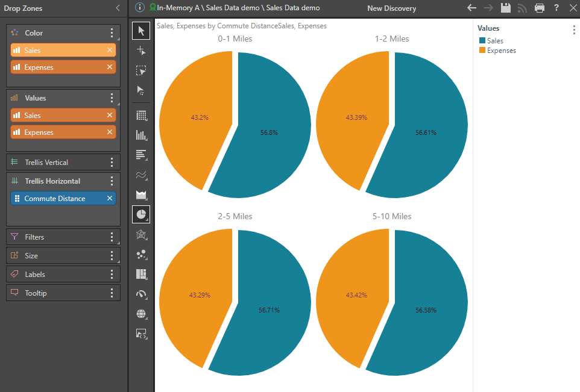The height and width of the screenshot is (392, 580).
Task: Remove Commute Distance from Trellis Horizontal
Action: pyautogui.click(x=110, y=199)
